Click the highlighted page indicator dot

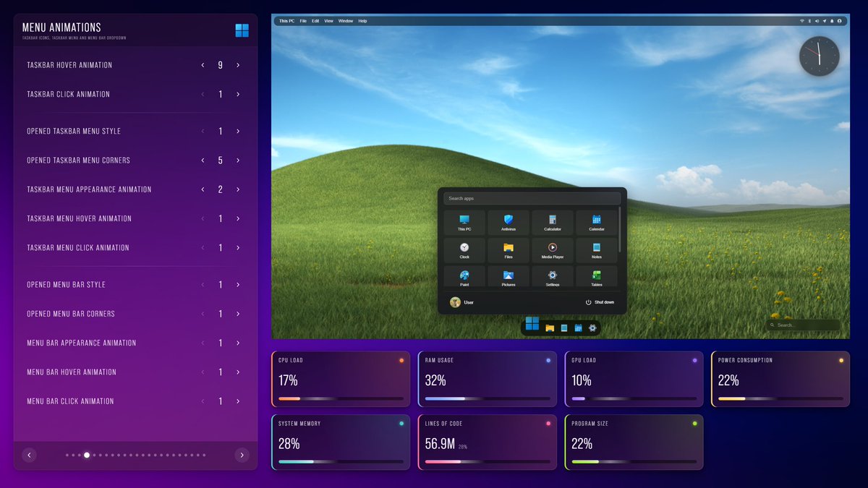(x=87, y=455)
